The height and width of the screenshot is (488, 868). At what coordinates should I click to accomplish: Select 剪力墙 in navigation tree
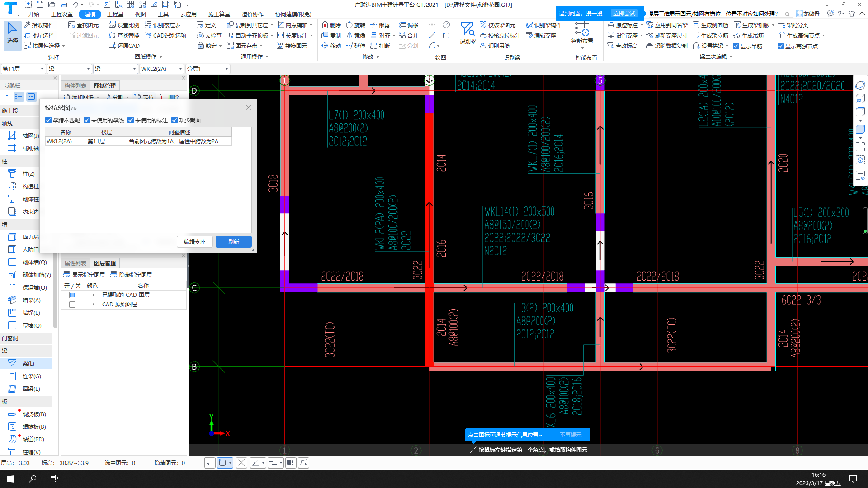pos(26,237)
